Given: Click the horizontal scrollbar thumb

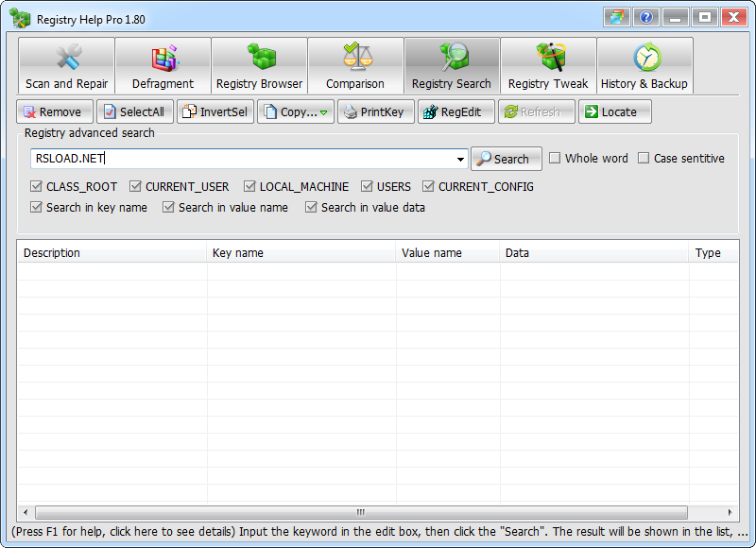Looking at the screenshot, I should (x=361, y=512).
